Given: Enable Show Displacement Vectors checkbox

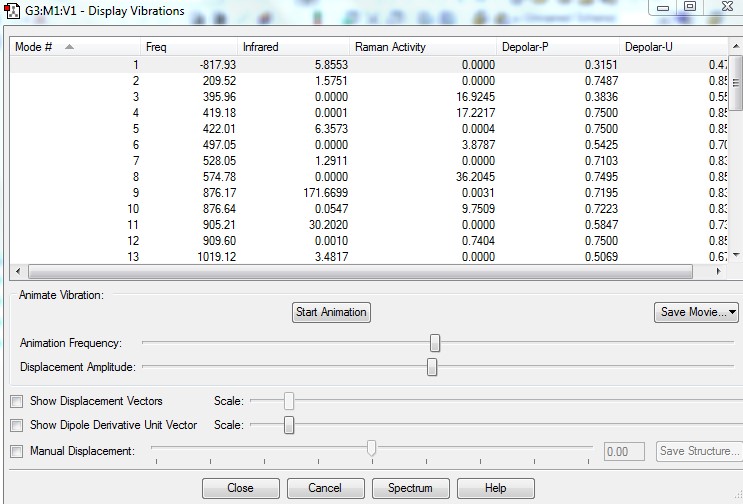Looking at the screenshot, I should click(x=17, y=402).
